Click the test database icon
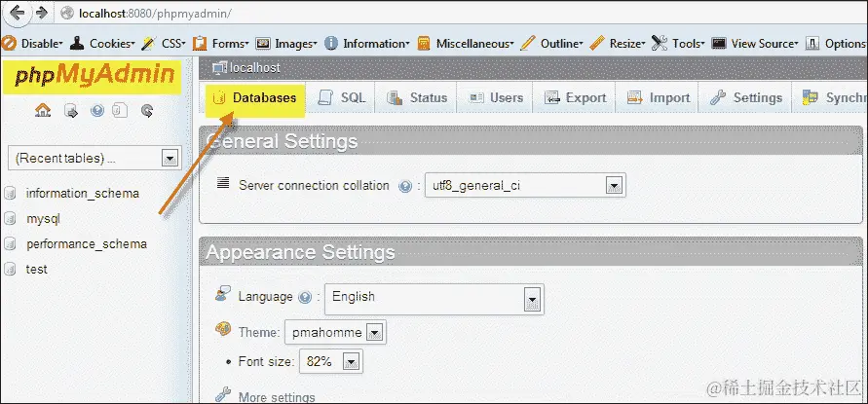This screenshot has height=404, width=868. (10, 270)
